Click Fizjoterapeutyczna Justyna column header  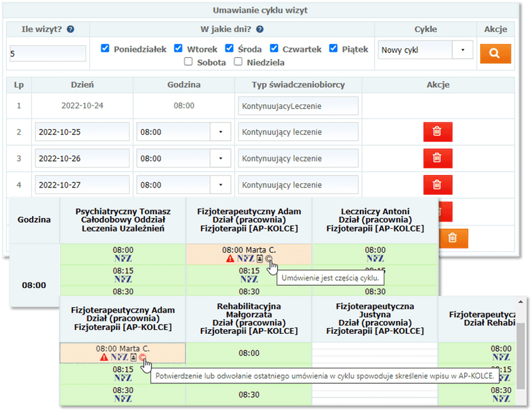point(375,319)
